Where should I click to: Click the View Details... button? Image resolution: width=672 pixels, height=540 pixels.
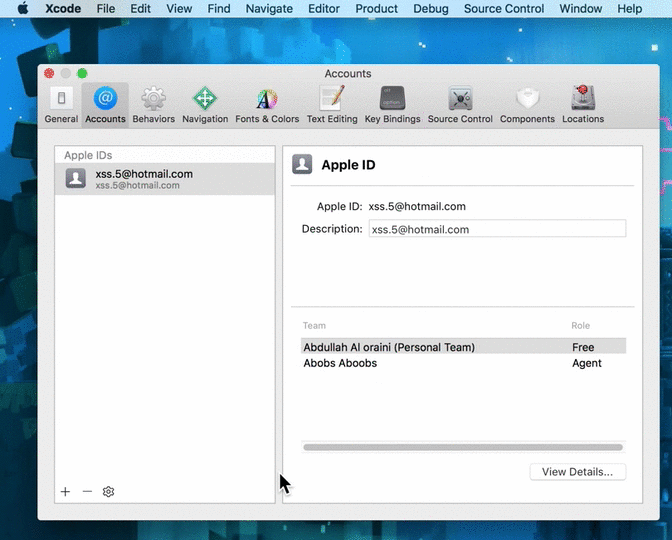coord(577,472)
